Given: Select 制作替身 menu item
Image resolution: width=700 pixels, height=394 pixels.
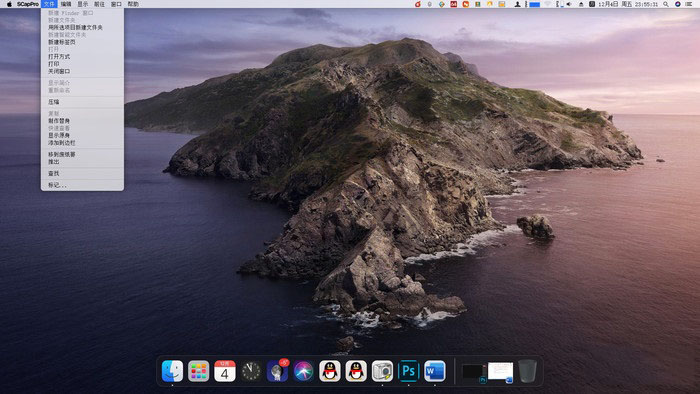Looking at the screenshot, I should 82,120.
